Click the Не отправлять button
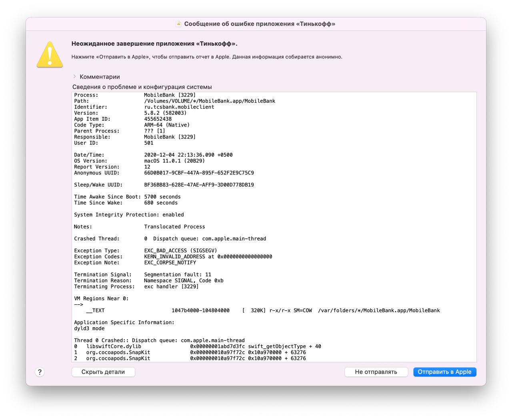 coord(376,372)
